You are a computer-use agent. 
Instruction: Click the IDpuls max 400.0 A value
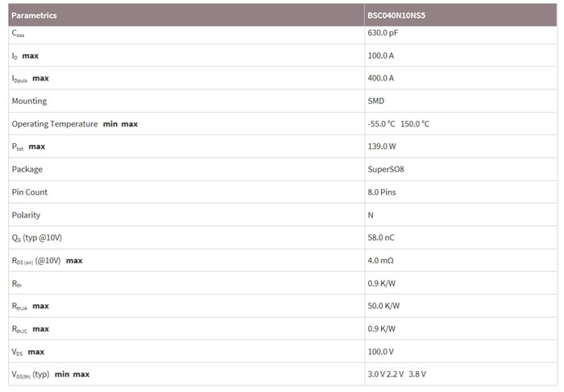click(x=381, y=78)
